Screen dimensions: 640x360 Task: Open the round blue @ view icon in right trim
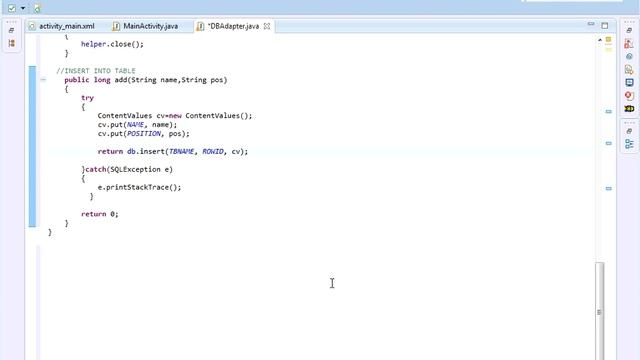(x=629, y=56)
